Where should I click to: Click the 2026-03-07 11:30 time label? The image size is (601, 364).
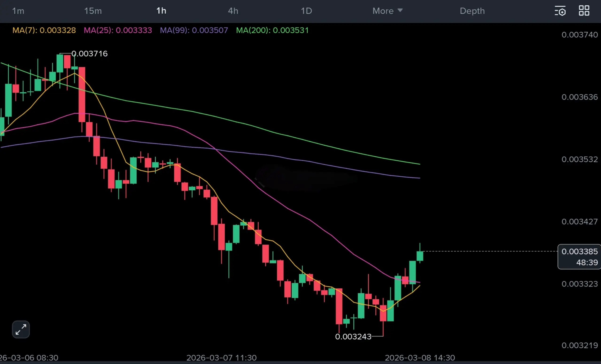point(221,358)
